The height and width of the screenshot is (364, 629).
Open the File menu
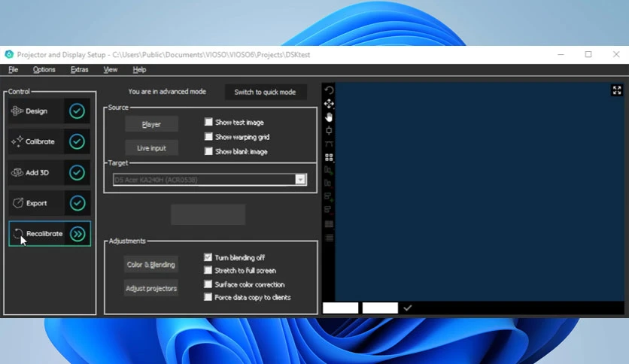[14, 70]
